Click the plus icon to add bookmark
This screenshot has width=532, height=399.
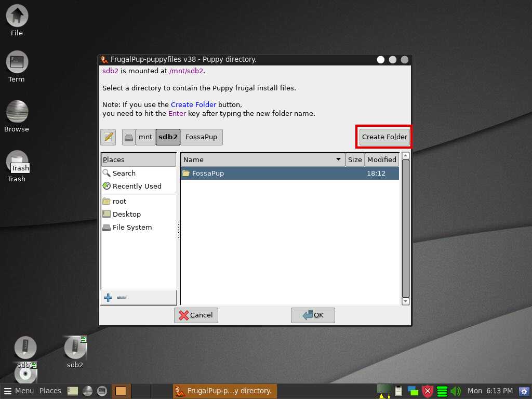click(x=108, y=298)
